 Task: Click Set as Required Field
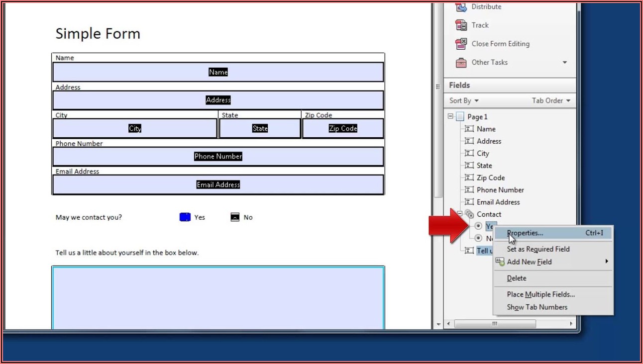tap(537, 249)
